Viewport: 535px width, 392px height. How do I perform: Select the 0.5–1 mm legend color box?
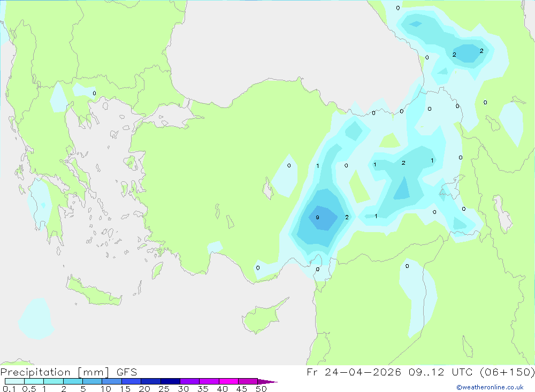point(34,381)
